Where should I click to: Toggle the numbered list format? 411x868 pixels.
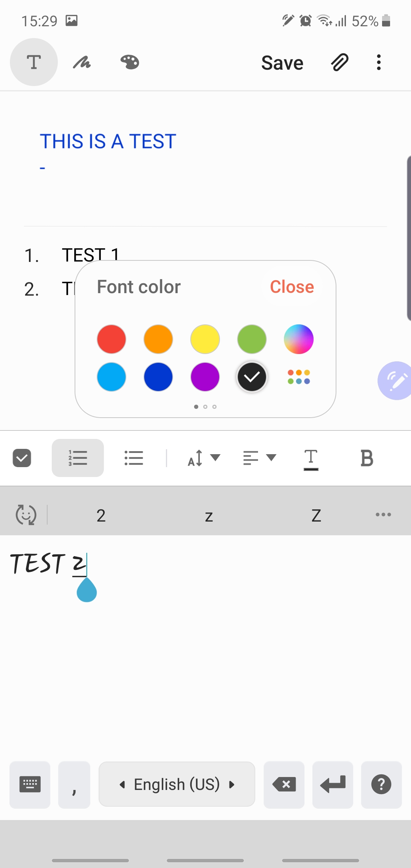click(x=78, y=458)
